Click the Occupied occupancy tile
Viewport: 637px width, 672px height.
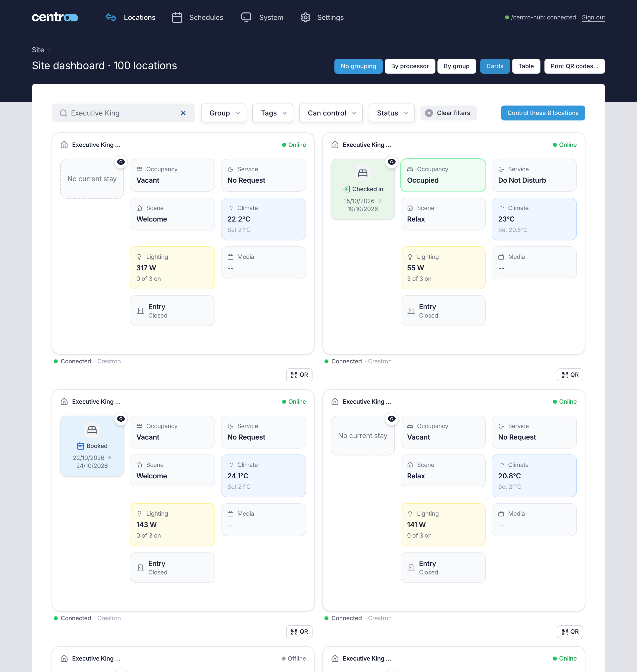click(x=443, y=175)
